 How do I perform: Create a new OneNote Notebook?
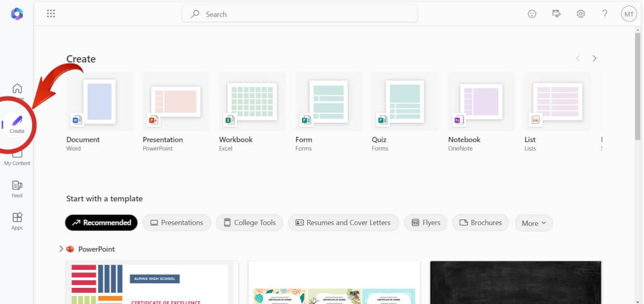click(x=481, y=112)
